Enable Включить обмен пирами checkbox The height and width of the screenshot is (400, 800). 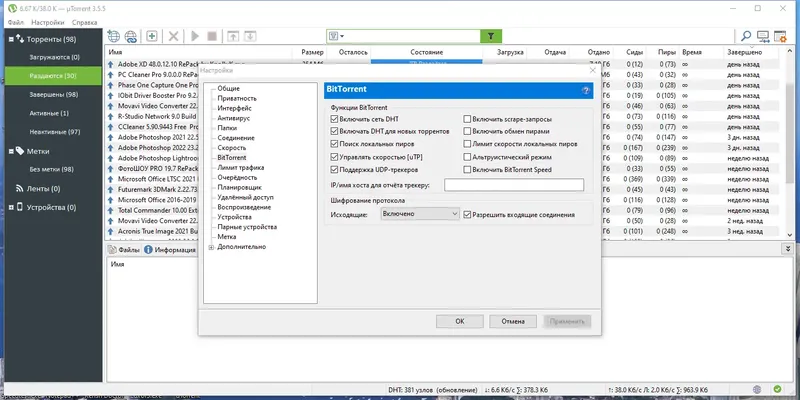pyautogui.click(x=467, y=131)
